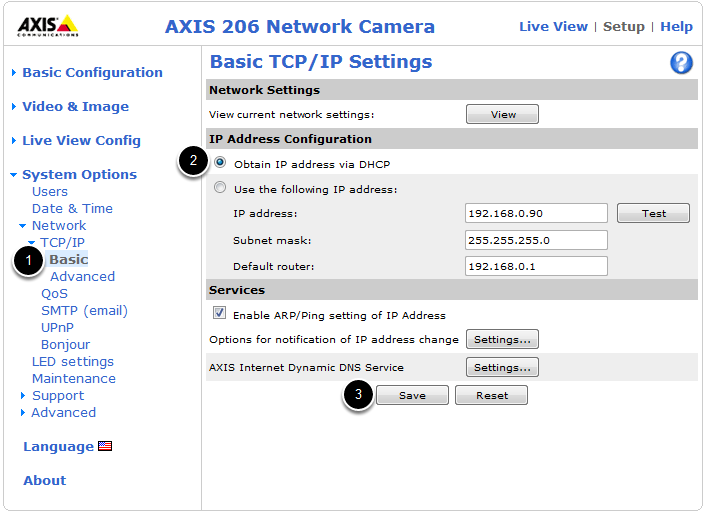
Task: Collapse System Options arrow
Action: pos(13,174)
